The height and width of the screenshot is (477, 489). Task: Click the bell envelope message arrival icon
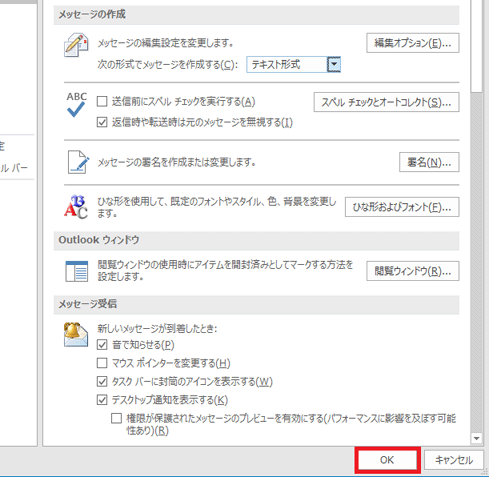(76, 334)
